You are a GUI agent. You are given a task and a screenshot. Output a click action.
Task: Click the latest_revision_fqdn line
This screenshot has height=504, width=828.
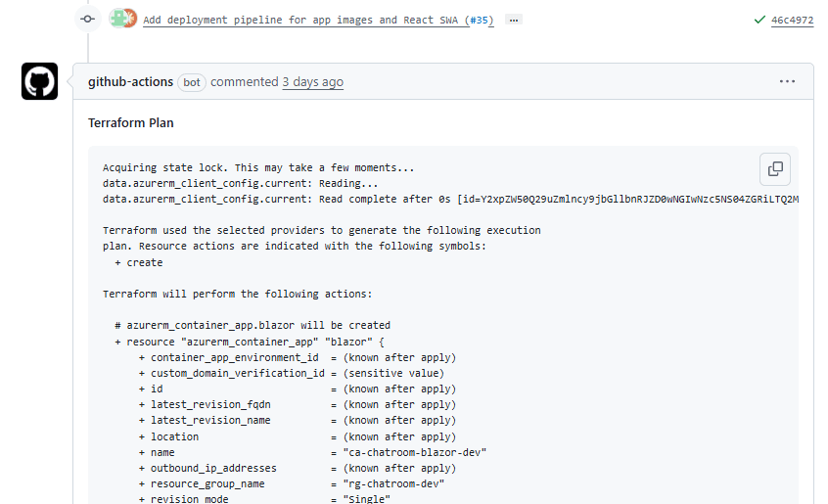(298, 405)
